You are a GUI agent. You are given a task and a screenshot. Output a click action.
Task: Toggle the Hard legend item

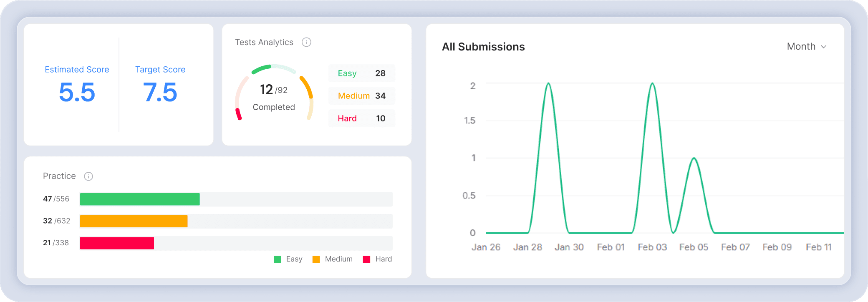coord(377,259)
